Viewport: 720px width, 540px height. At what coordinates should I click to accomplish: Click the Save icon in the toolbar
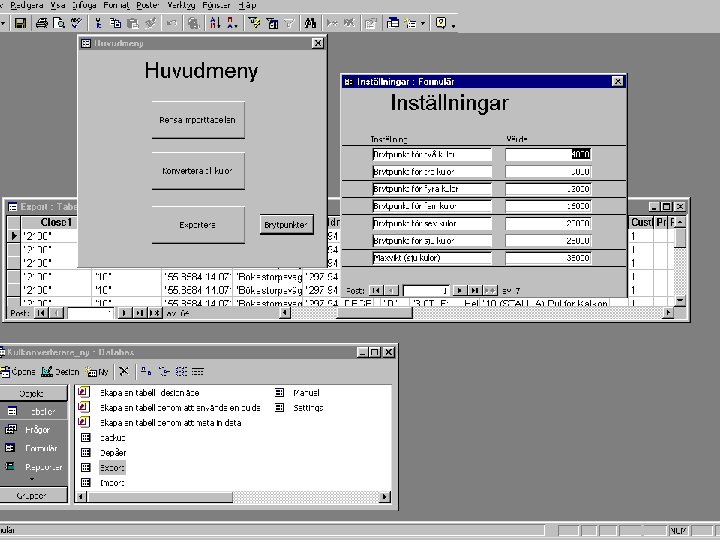(20, 23)
